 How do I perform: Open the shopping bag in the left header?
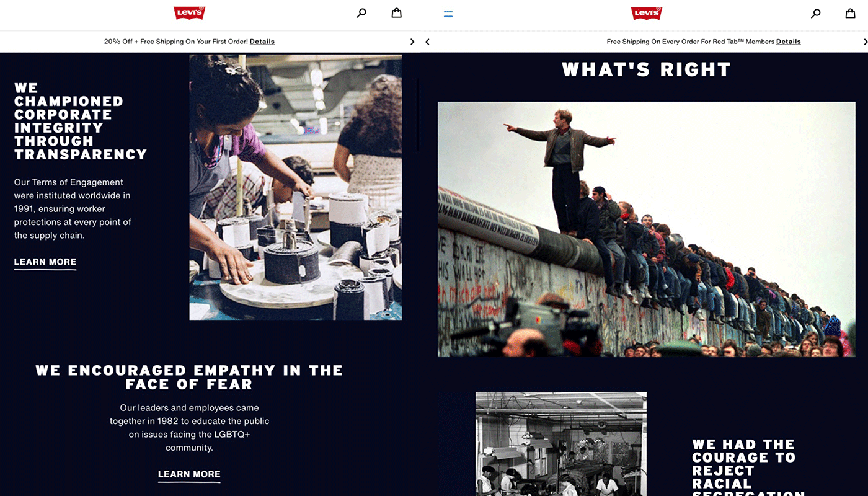coord(396,13)
